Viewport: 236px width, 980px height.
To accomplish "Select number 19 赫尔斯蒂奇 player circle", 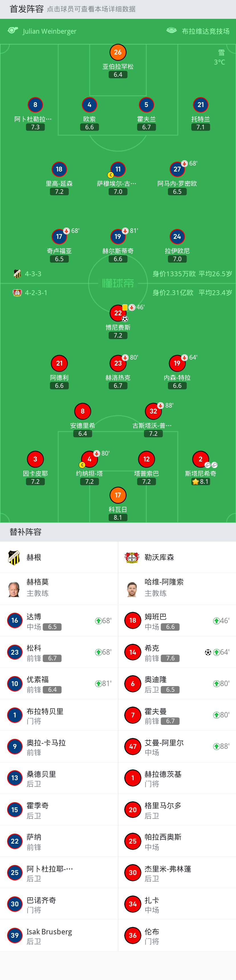I will pyautogui.click(x=118, y=237).
